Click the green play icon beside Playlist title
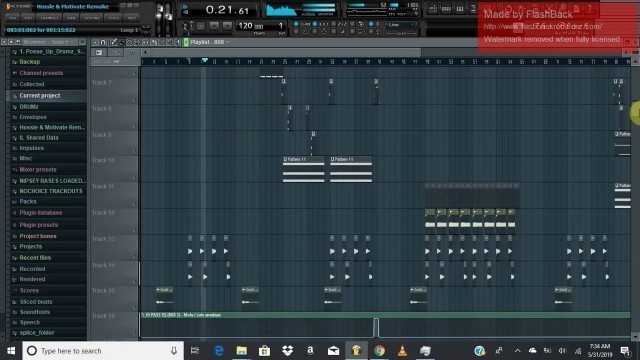640x360 pixels. (x=186, y=42)
